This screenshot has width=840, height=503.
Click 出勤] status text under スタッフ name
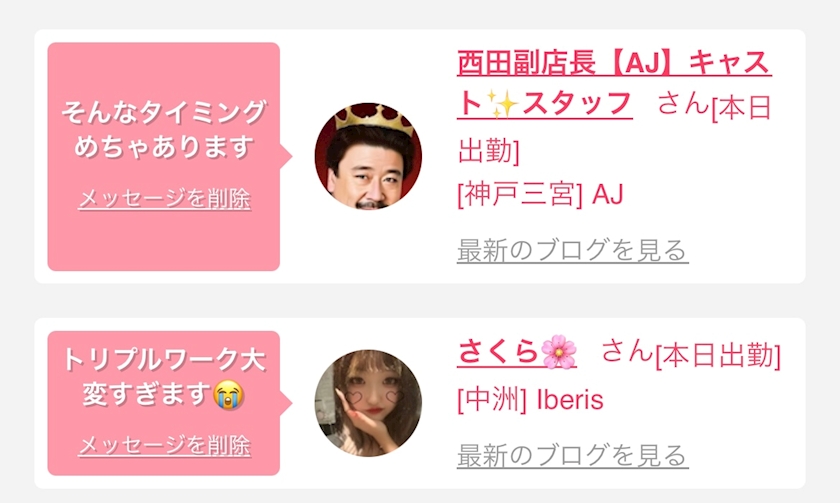pyautogui.click(x=489, y=150)
